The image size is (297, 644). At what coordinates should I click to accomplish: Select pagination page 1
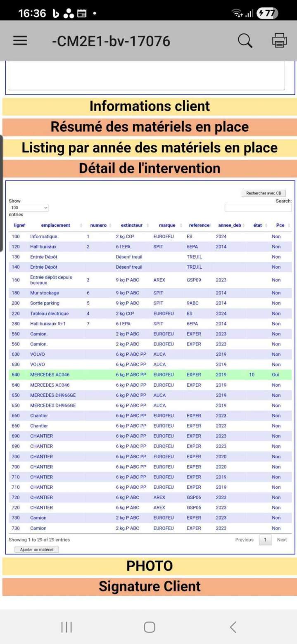point(265,540)
